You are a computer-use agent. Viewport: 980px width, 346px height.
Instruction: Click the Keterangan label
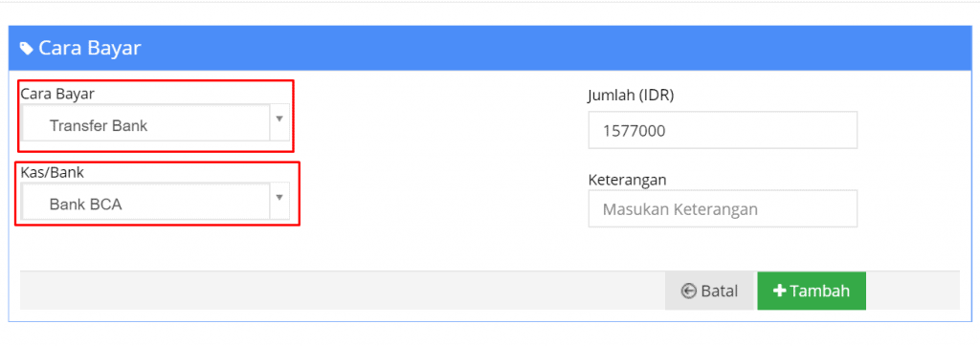pyautogui.click(x=627, y=180)
